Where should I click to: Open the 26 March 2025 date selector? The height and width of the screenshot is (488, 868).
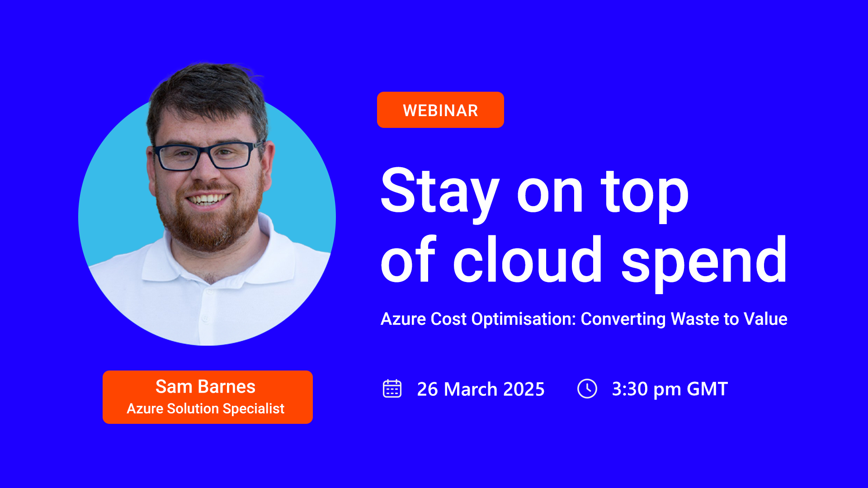480,389
